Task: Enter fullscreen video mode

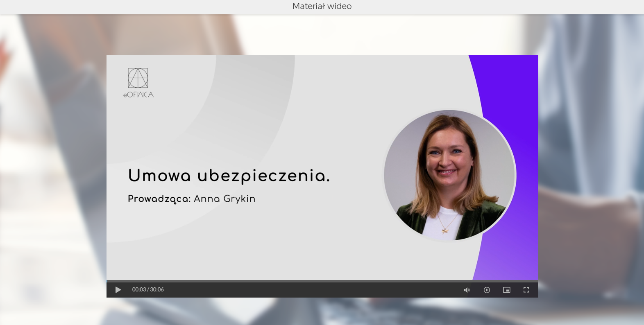Action: pyautogui.click(x=526, y=290)
